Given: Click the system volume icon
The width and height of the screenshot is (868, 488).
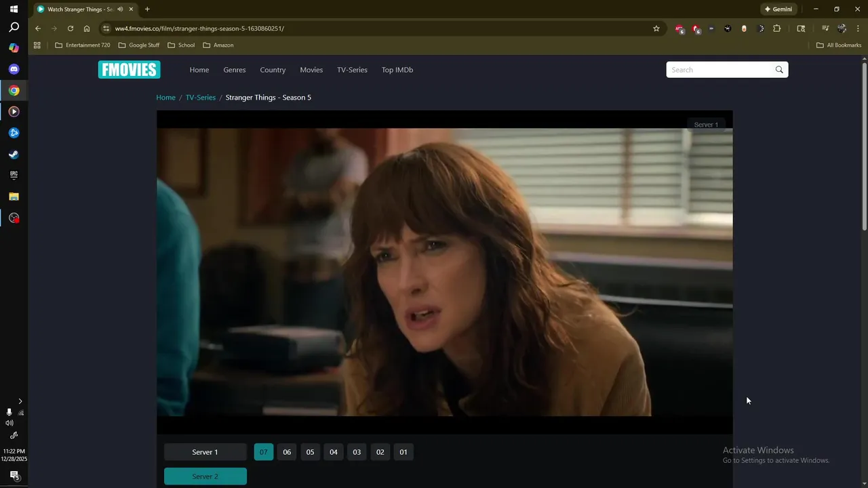Looking at the screenshot, I should coord(9,423).
